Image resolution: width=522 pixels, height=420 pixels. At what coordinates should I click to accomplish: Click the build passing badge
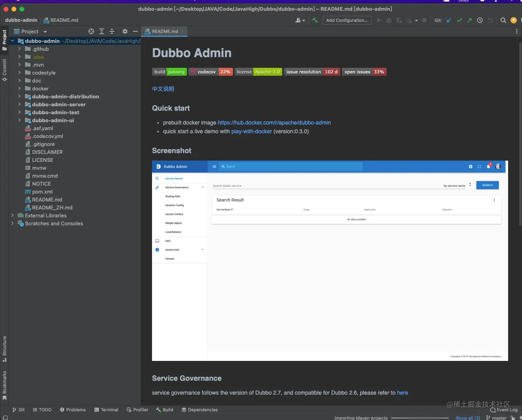click(x=170, y=72)
